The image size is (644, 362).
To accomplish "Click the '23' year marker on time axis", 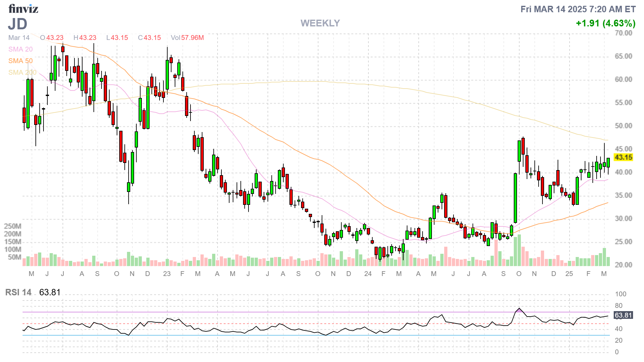I will [167, 274].
